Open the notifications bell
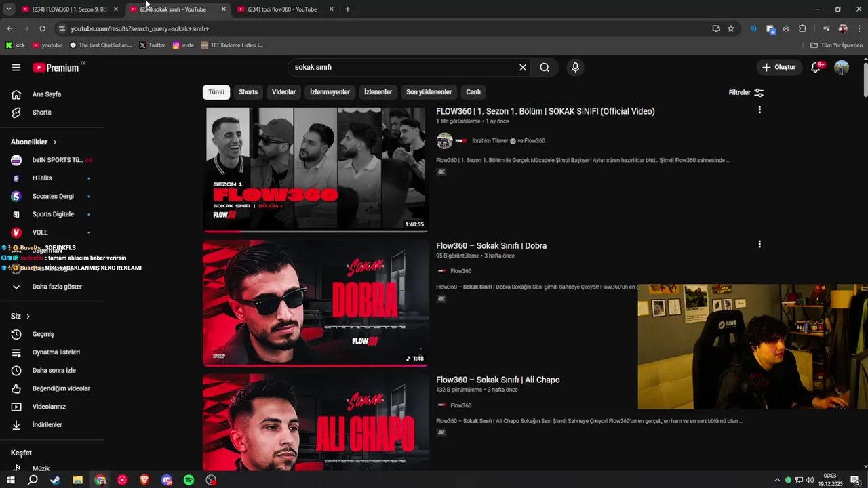 [816, 67]
